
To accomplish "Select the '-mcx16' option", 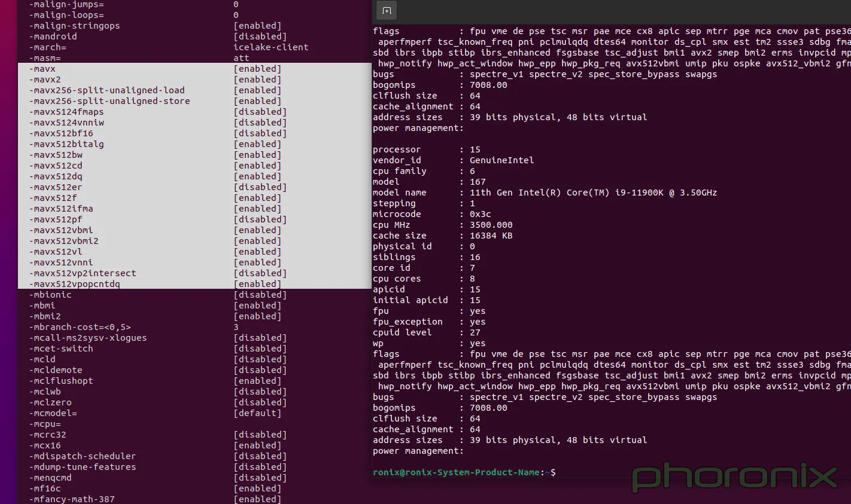I will point(45,445).
